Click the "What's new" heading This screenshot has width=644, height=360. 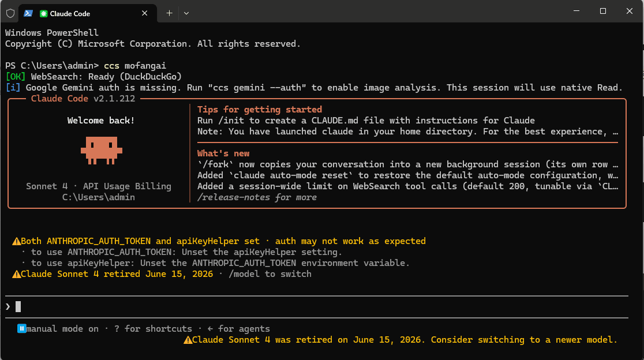223,153
